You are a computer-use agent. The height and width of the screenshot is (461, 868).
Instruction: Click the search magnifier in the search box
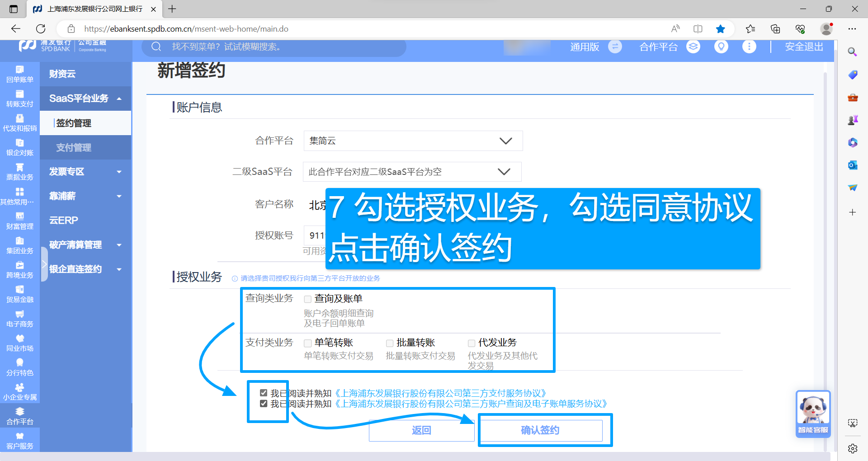[x=156, y=47]
